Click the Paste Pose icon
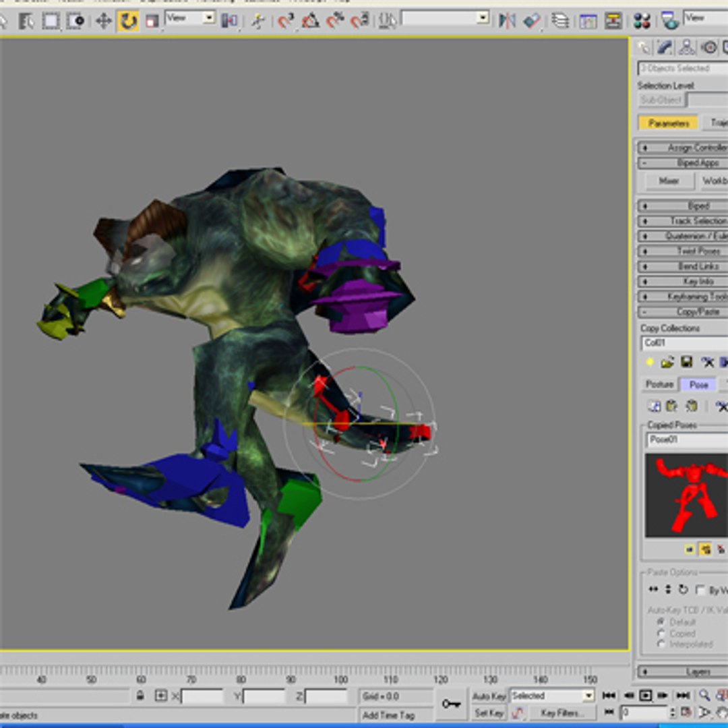The width and height of the screenshot is (728, 728). click(671, 406)
